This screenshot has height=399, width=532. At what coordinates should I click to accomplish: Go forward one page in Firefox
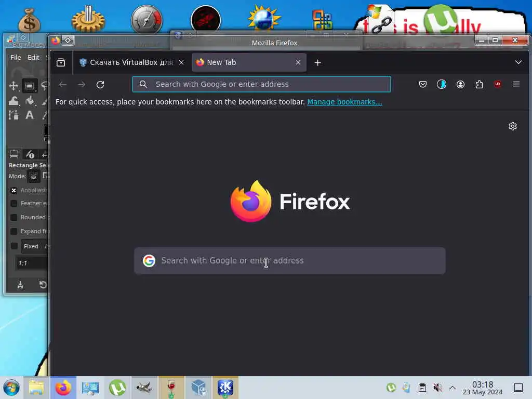point(82,85)
